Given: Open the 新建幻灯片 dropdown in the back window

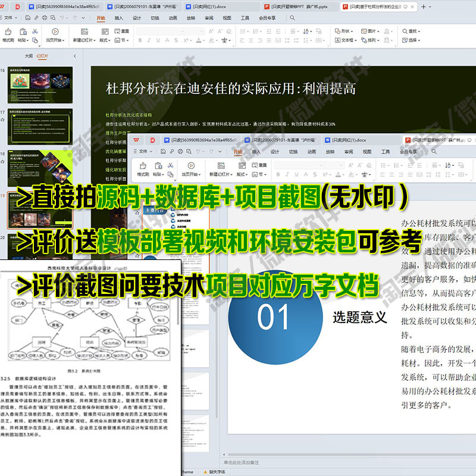Looking at the screenshot, I should click(x=84, y=40).
